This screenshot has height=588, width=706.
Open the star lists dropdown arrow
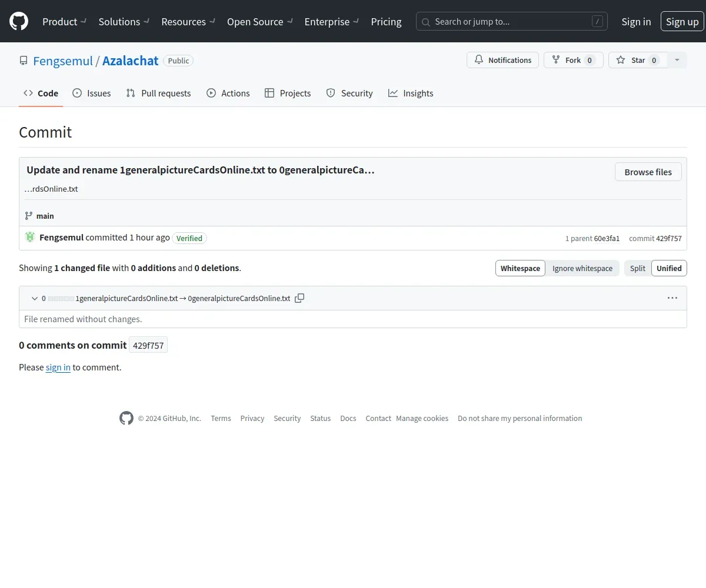pos(677,60)
